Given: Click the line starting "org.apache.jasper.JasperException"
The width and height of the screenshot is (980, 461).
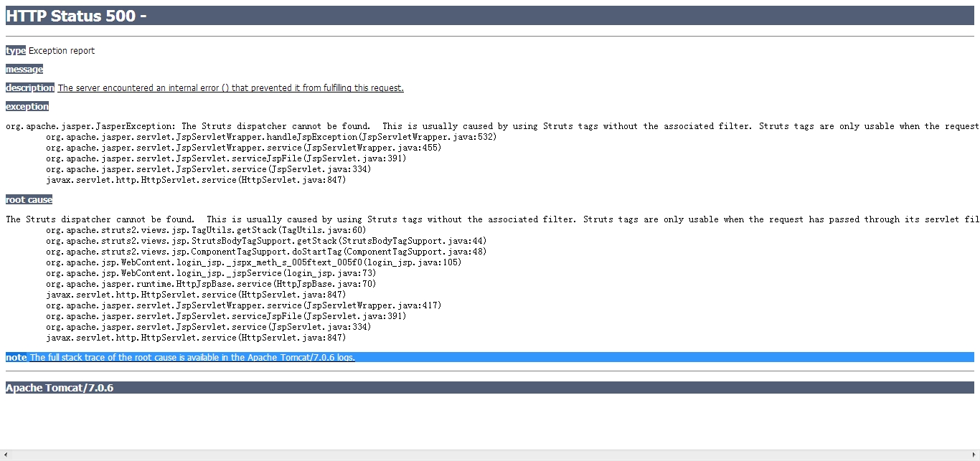Looking at the screenshot, I should point(493,126).
